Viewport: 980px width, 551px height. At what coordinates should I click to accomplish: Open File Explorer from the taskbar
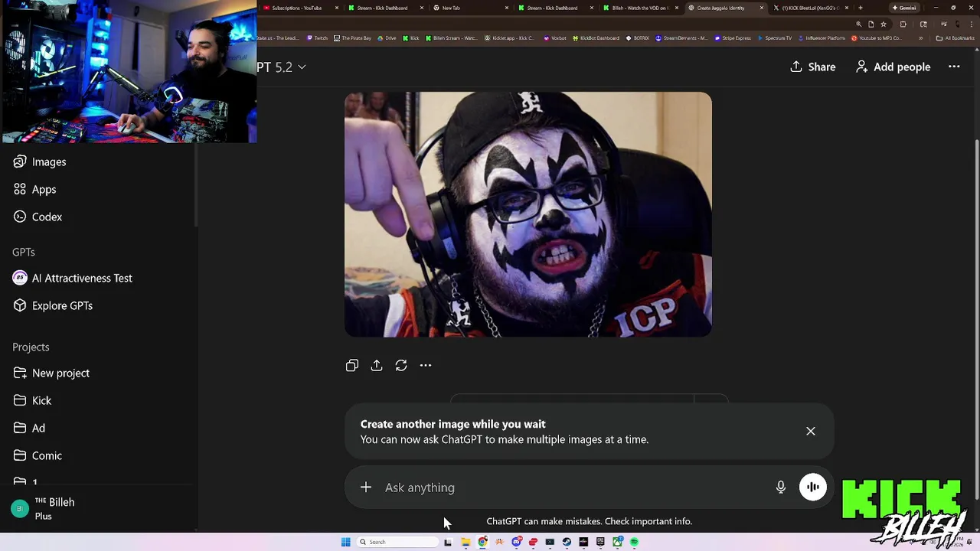click(x=465, y=542)
